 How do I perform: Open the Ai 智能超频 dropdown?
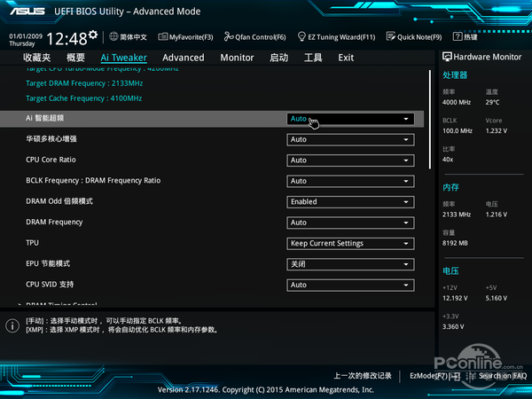tap(350, 119)
